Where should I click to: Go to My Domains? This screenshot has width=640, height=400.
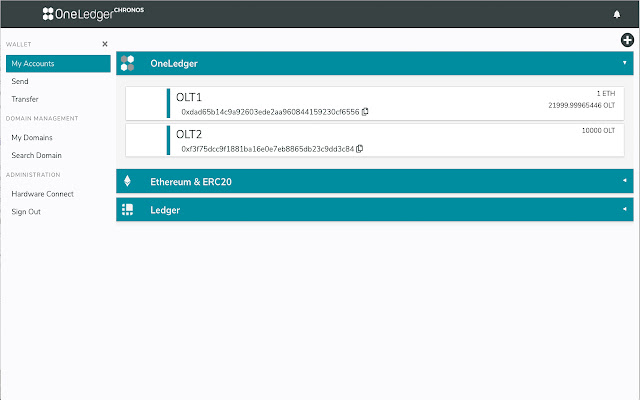click(32, 138)
